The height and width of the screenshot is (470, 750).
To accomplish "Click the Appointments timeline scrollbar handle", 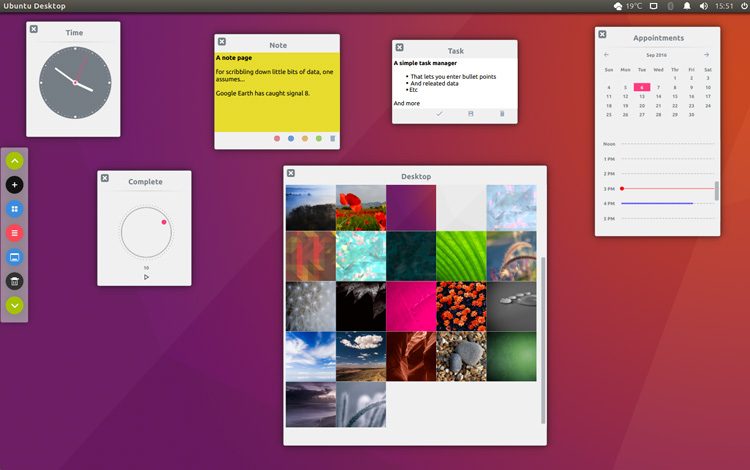I will pyautogui.click(x=716, y=191).
